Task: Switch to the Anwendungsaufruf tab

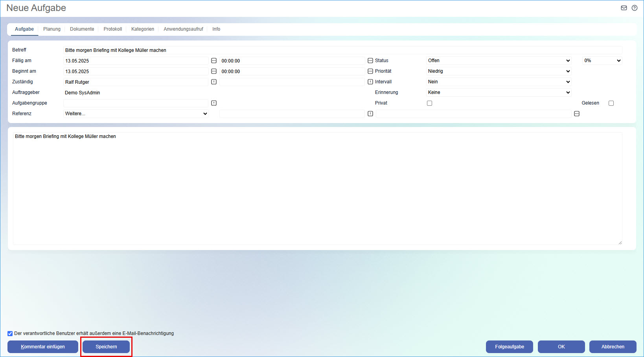Action: [183, 29]
